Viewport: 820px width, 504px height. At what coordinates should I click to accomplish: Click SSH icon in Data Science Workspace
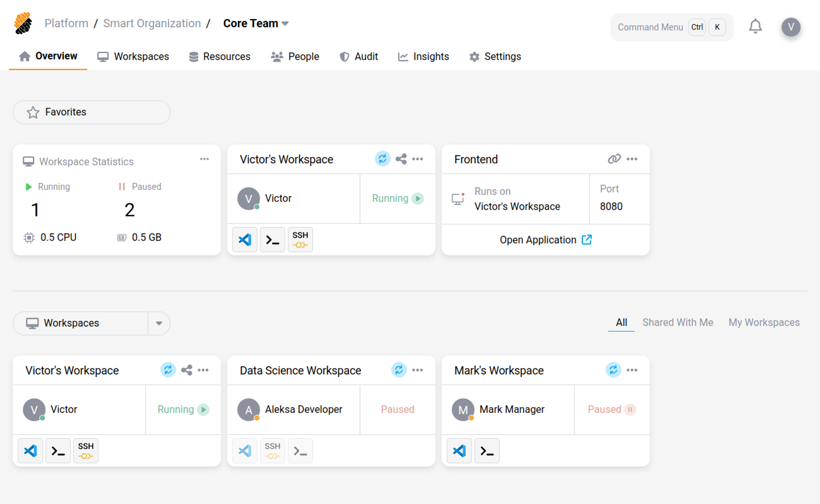[x=272, y=451]
